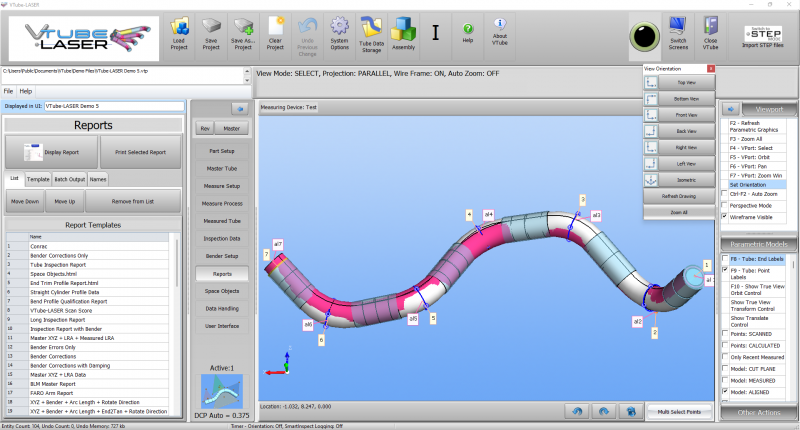Viewport: 800px width, 430px height.
Task: Open the File menu
Action: click(8, 91)
